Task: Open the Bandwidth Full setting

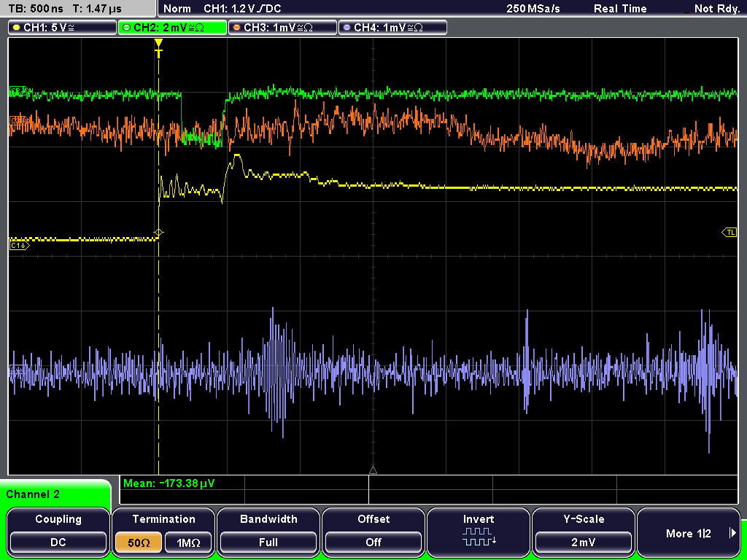Action: pos(268,531)
